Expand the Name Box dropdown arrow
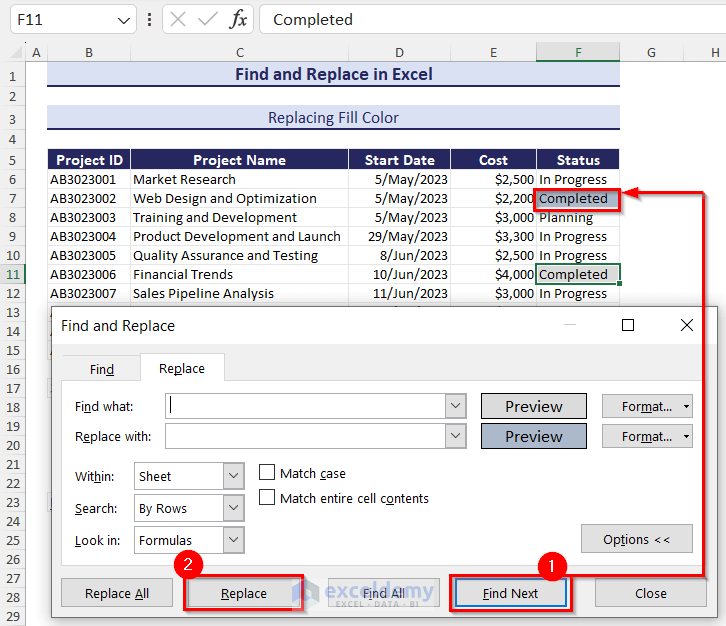This screenshot has width=726, height=626. click(123, 20)
